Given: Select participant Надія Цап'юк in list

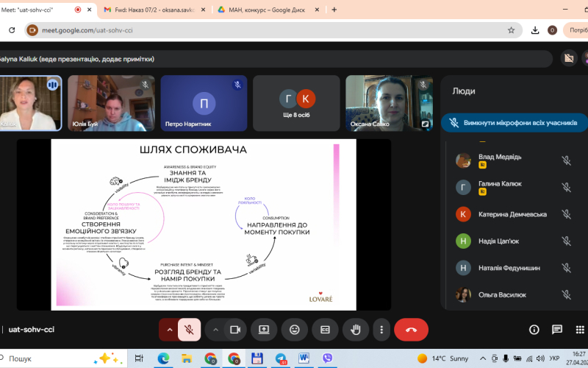Looking at the screenshot, I should (x=512, y=241).
